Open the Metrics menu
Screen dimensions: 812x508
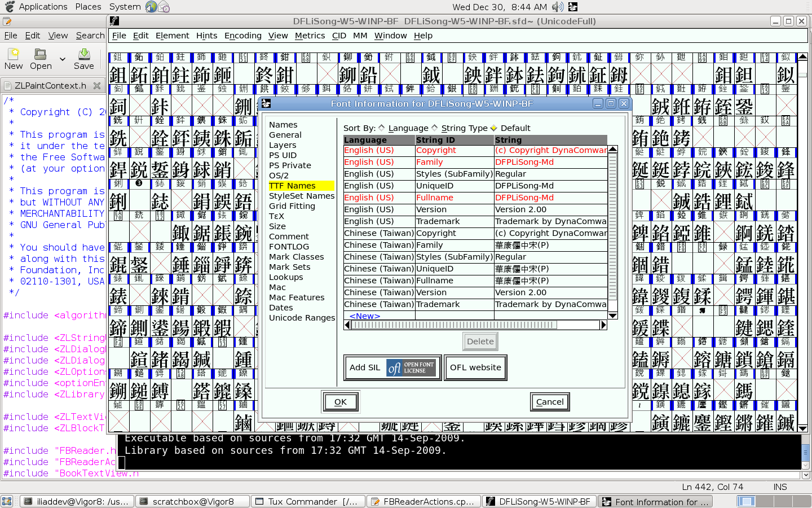[310, 36]
